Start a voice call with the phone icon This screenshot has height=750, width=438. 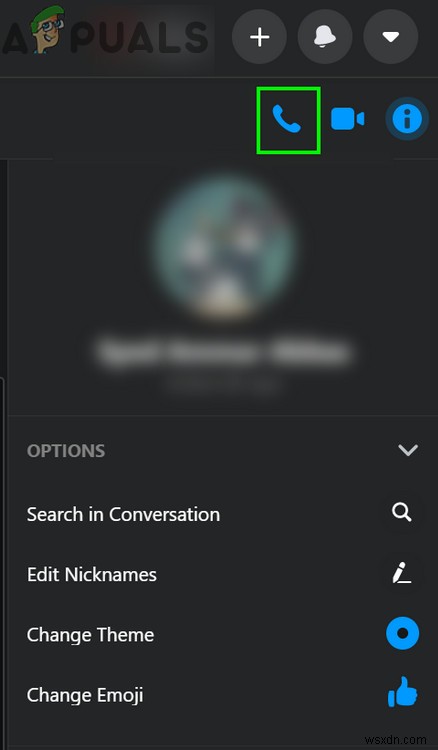[x=287, y=120]
